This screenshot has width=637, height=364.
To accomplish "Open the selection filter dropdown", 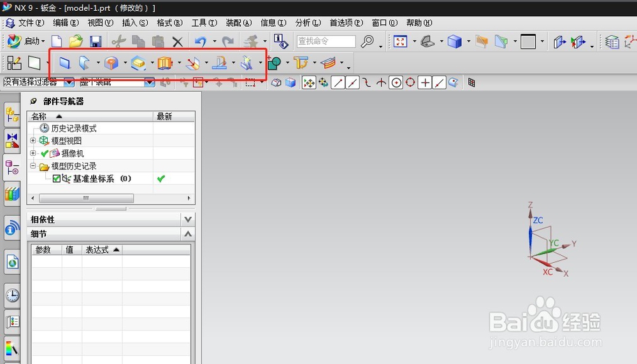I will (69, 82).
